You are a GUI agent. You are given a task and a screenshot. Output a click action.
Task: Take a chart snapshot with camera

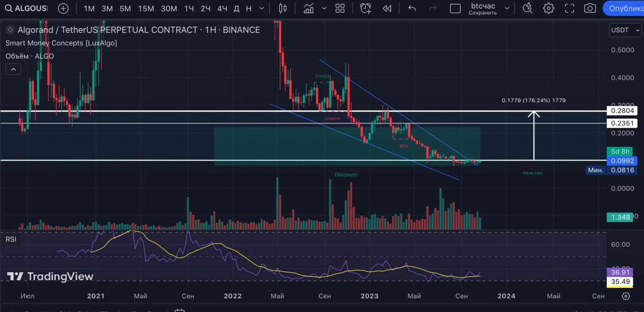point(590,9)
